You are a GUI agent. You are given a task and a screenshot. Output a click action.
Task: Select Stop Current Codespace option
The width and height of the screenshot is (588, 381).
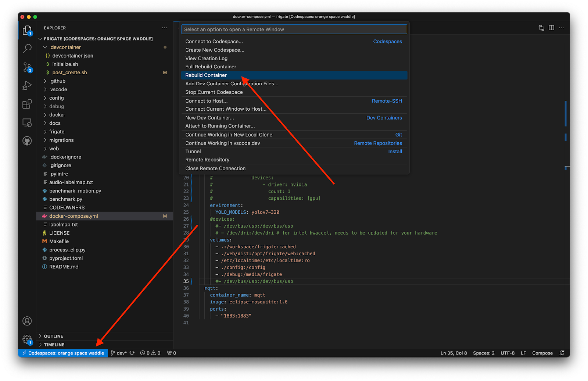pyautogui.click(x=294, y=92)
